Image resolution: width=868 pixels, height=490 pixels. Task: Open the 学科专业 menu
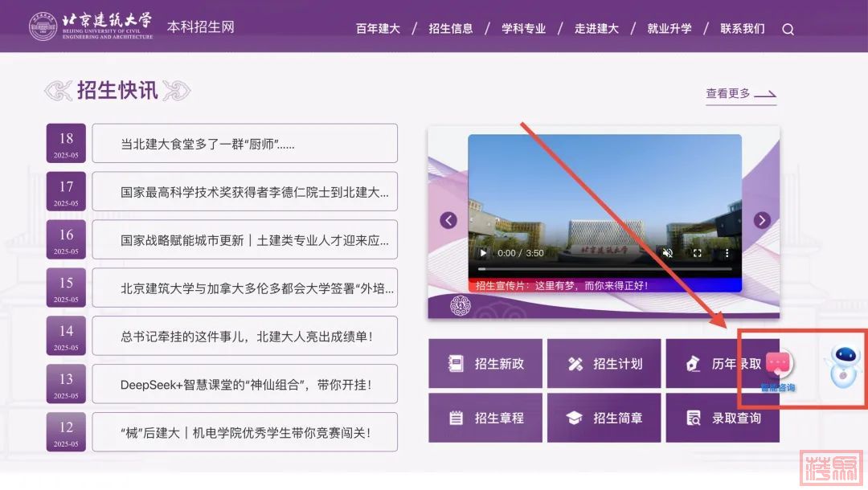pyautogui.click(x=524, y=29)
